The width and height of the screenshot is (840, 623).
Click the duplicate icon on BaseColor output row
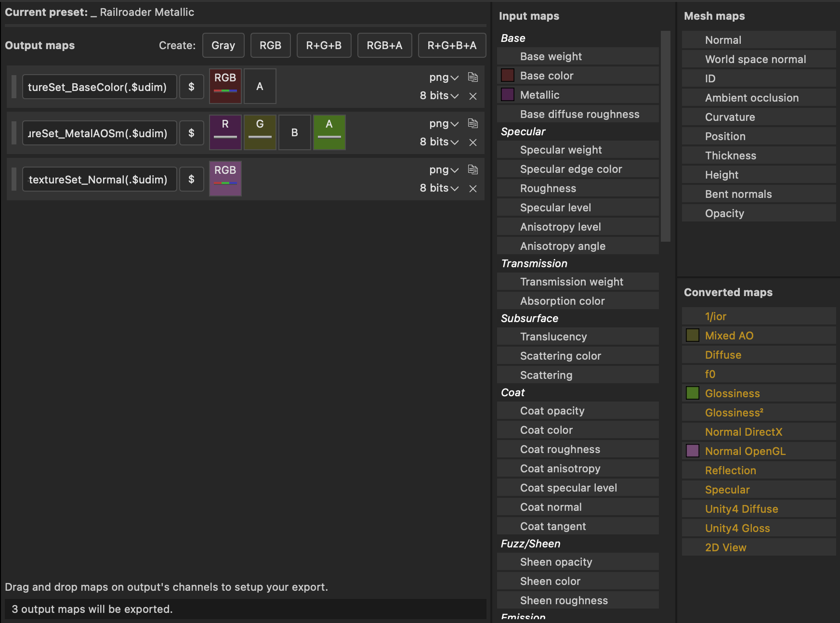point(473,77)
